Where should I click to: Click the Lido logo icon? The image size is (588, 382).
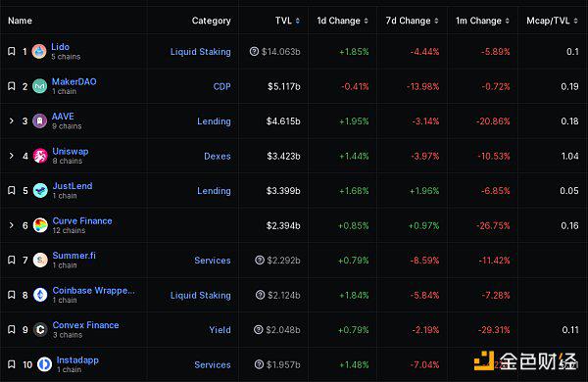(x=39, y=51)
